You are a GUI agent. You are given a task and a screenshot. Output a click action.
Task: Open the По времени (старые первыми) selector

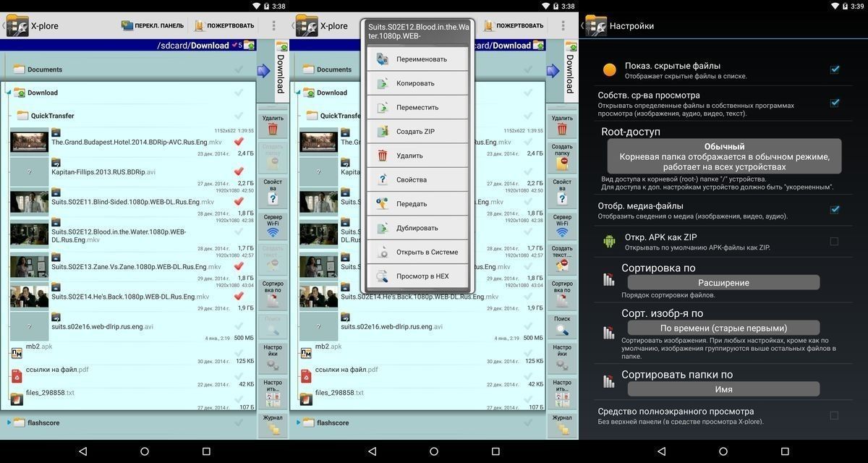tap(723, 328)
